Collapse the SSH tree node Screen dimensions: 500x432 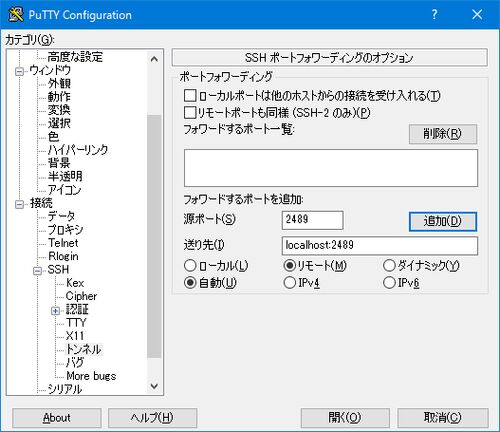pos(38,270)
